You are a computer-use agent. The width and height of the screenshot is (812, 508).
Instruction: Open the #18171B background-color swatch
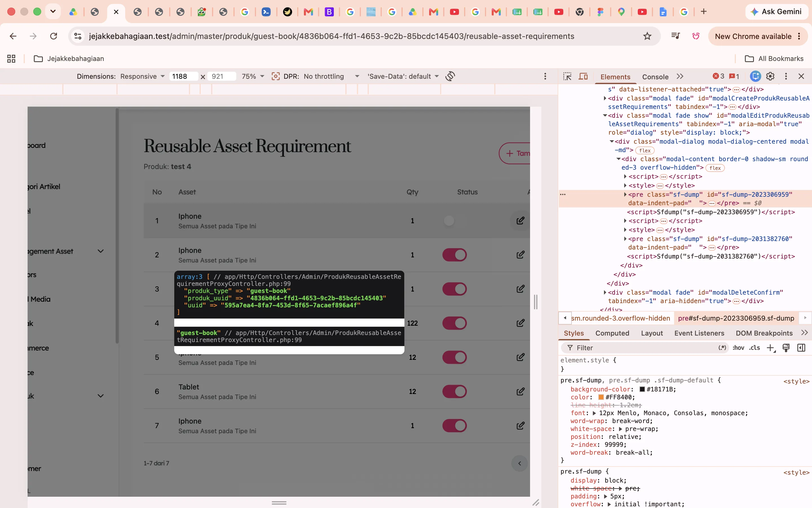click(x=642, y=389)
